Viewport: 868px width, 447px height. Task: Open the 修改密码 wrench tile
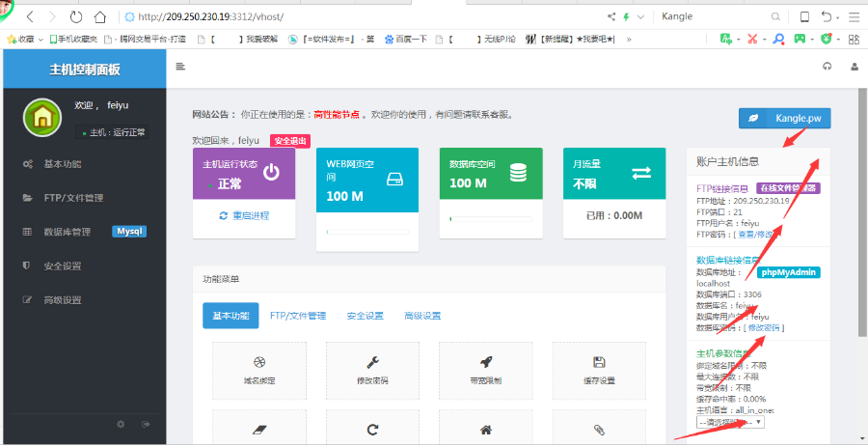point(372,371)
